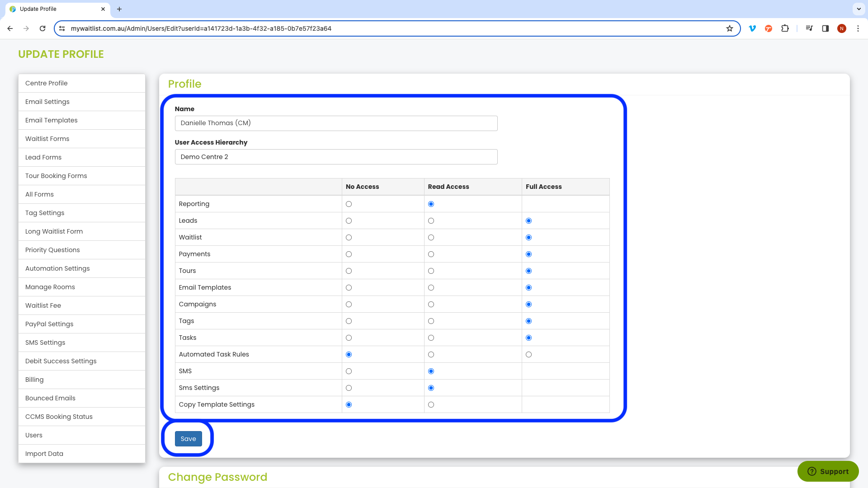Image resolution: width=868 pixels, height=488 pixels.
Task: Open Waitlist Fee sidebar item
Action: tap(82, 305)
